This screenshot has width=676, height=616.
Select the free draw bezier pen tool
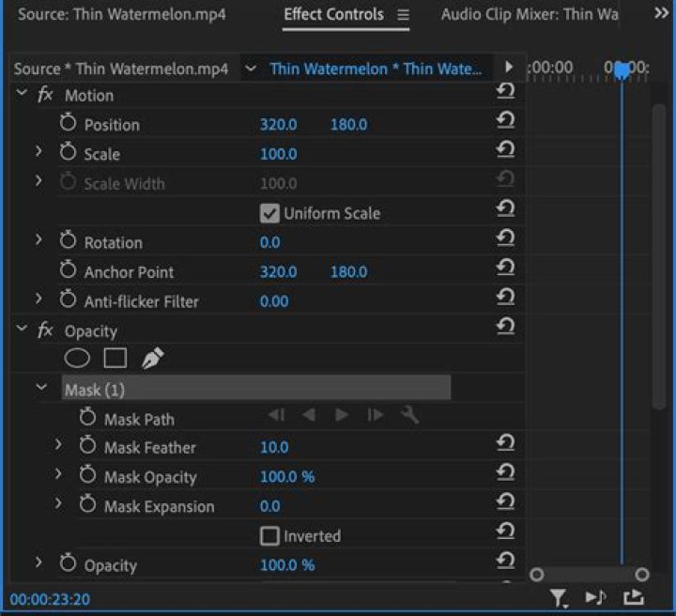click(x=152, y=358)
